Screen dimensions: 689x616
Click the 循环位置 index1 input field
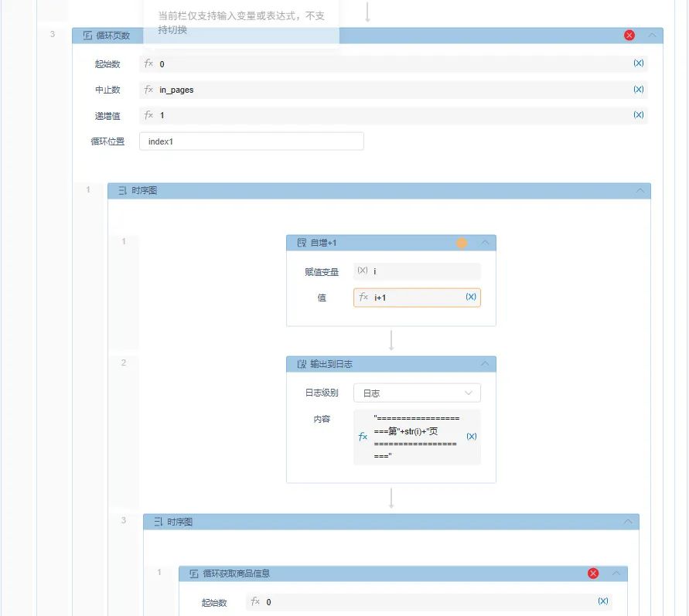pyautogui.click(x=251, y=141)
